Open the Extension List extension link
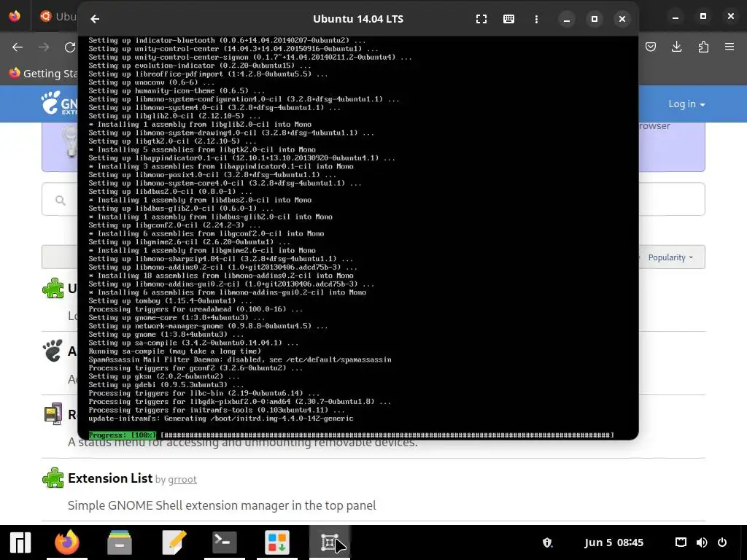This screenshot has width=747, height=560. click(x=110, y=478)
